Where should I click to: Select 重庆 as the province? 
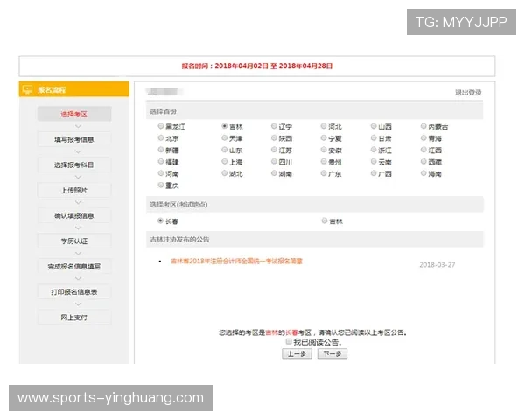click(x=161, y=185)
